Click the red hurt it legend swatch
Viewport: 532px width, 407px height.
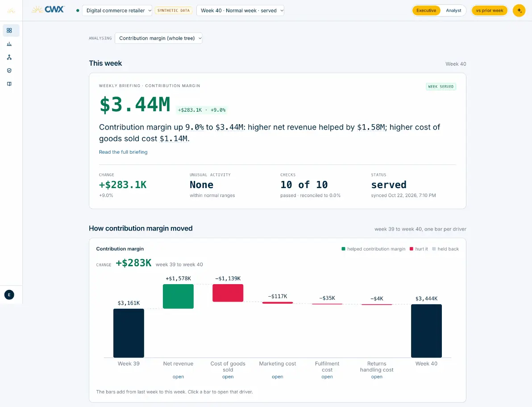[x=411, y=249]
